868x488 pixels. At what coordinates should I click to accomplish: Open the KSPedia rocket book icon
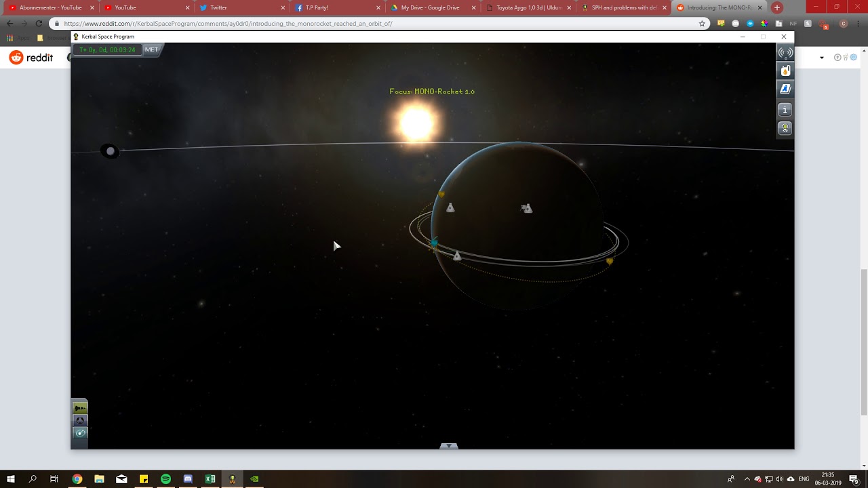[x=785, y=89]
